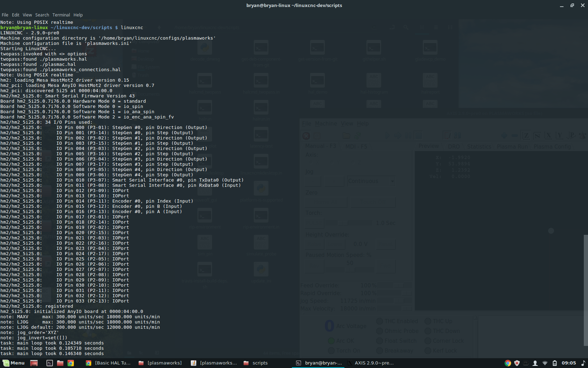Open the terminal Help menu

[x=78, y=15]
